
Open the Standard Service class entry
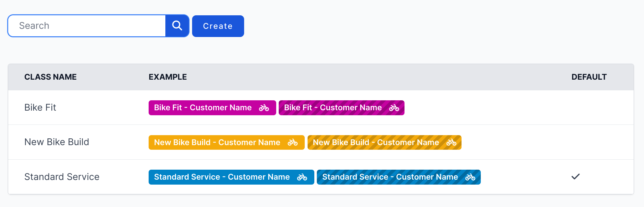tap(62, 176)
